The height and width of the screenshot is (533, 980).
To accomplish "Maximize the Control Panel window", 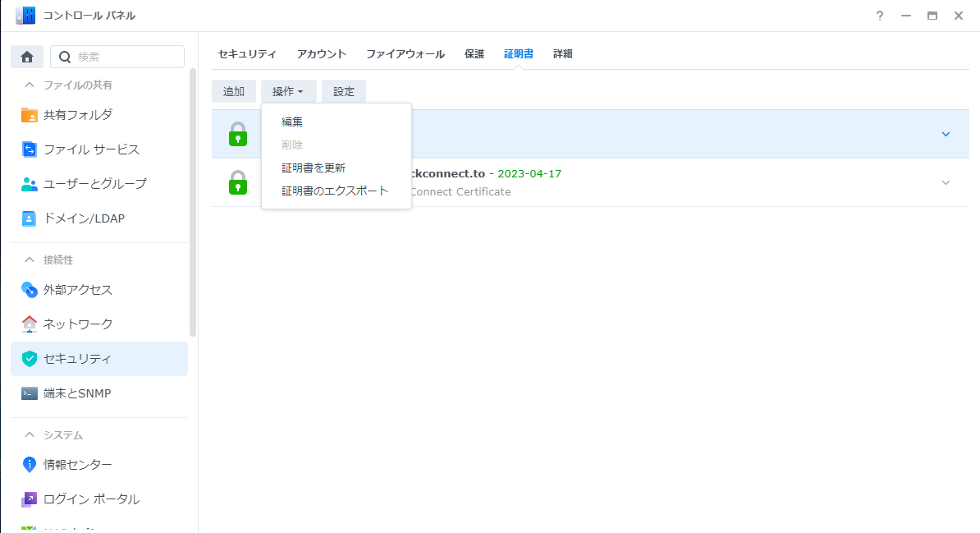I will tap(932, 16).
